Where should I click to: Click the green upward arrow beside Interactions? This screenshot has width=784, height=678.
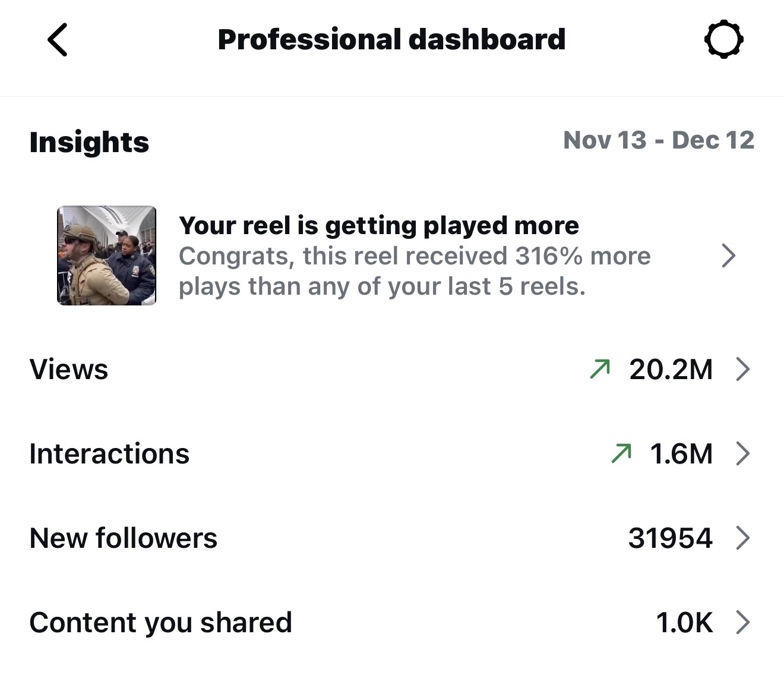pos(621,453)
